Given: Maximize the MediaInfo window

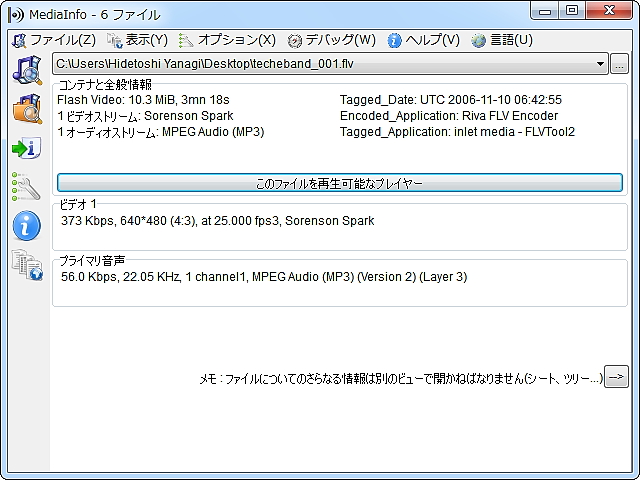Looking at the screenshot, I should [572, 11].
